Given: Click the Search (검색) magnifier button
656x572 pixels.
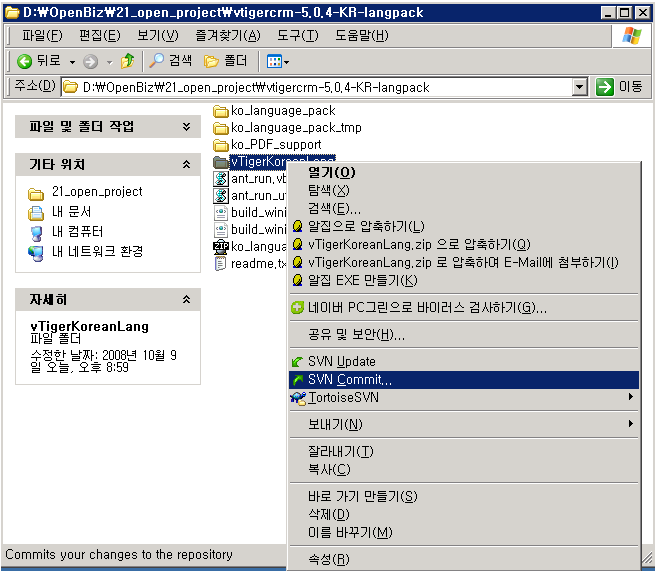Looking at the screenshot, I should [x=170, y=61].
